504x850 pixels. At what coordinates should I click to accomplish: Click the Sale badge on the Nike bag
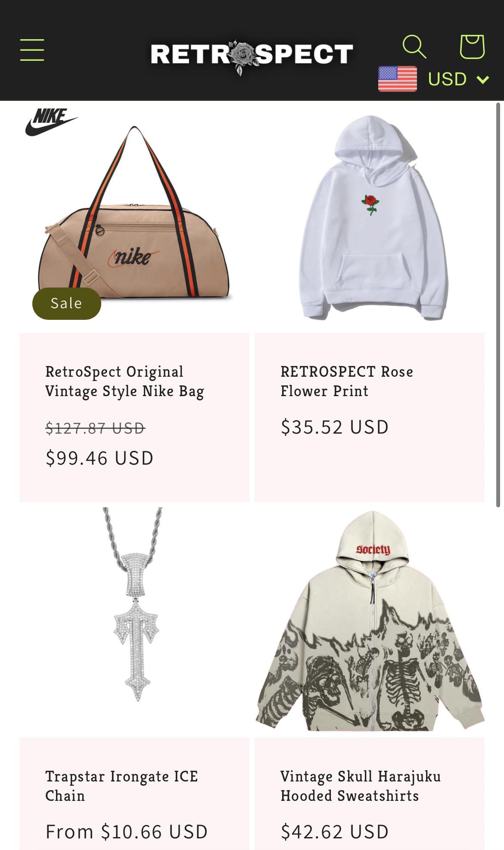67,303
